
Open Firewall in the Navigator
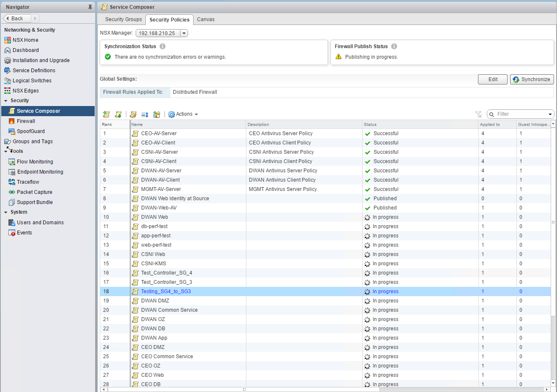point(26,121)
